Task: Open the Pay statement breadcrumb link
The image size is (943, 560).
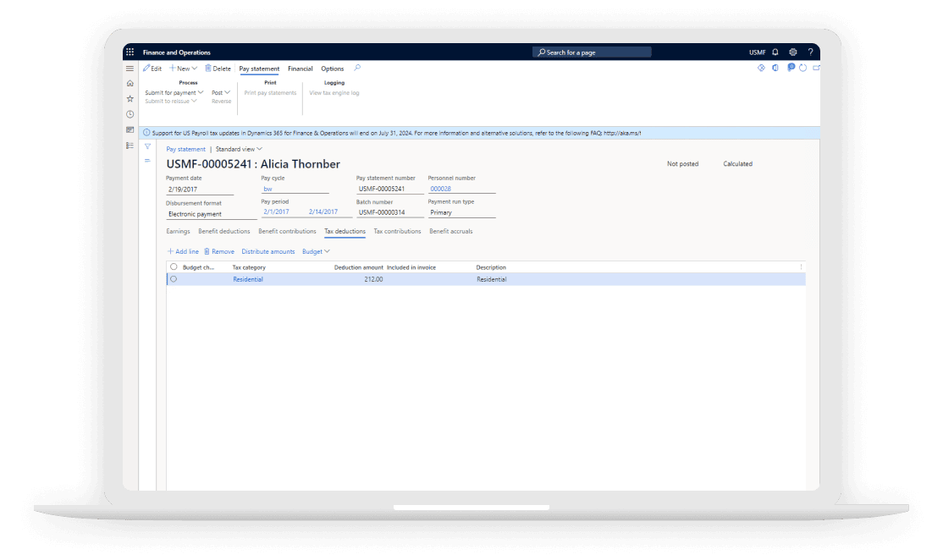Action: (x=186, y=149)
